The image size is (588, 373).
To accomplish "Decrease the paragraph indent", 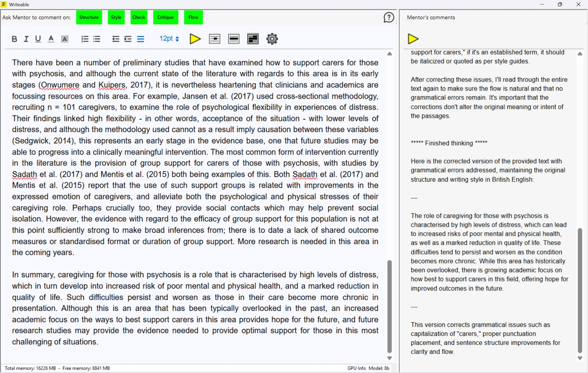I will (115, 39).
